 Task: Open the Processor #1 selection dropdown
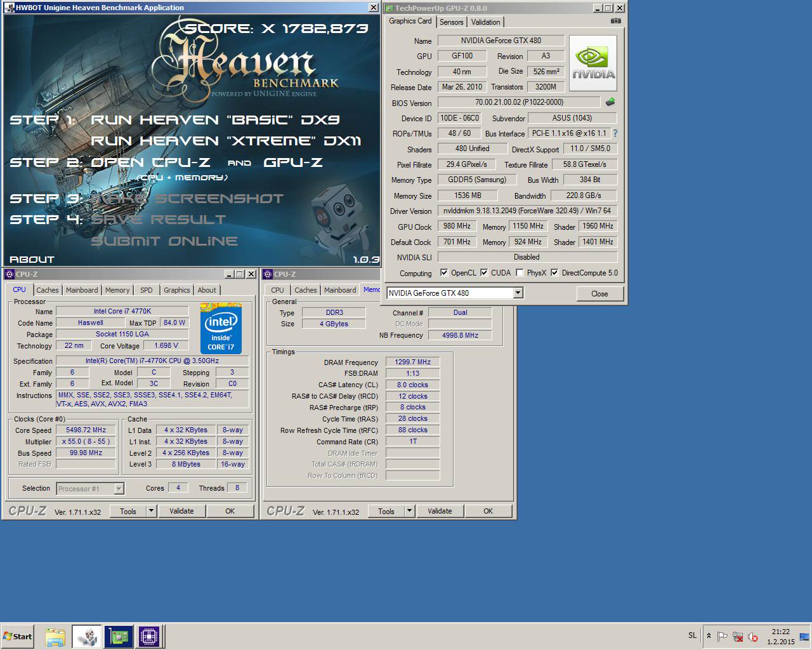pyautogui.click(x=119, y=489)
